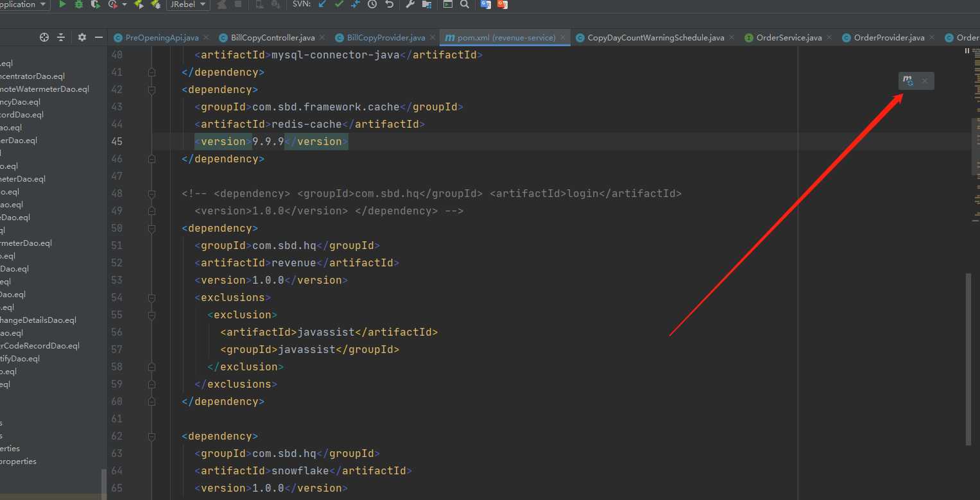This screenshot has width=980, height=500.
Task: Open the Run Anything terminal icon
Action: click(x=448, y=4)
